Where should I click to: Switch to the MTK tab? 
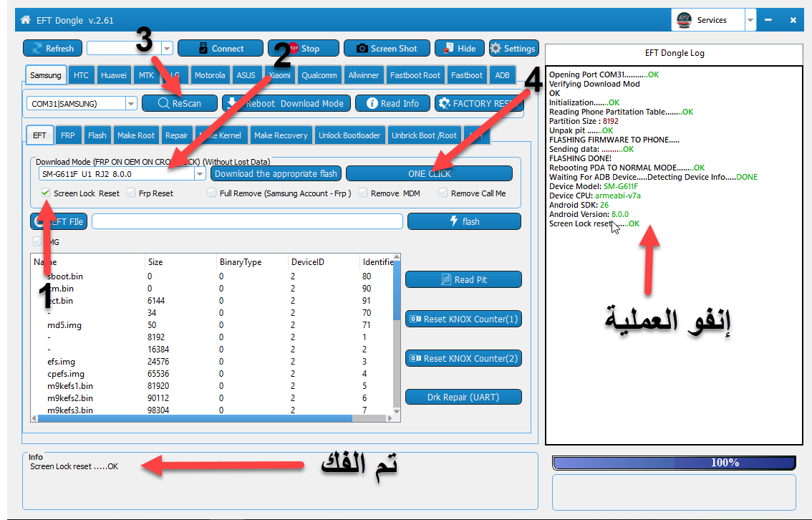tap(146, 75)
